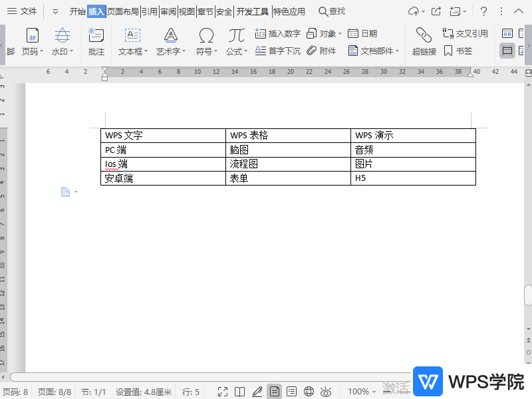Switch to the 开始 tab
The width and height of the screenshot is (532, 399).
tap(78, 12)
